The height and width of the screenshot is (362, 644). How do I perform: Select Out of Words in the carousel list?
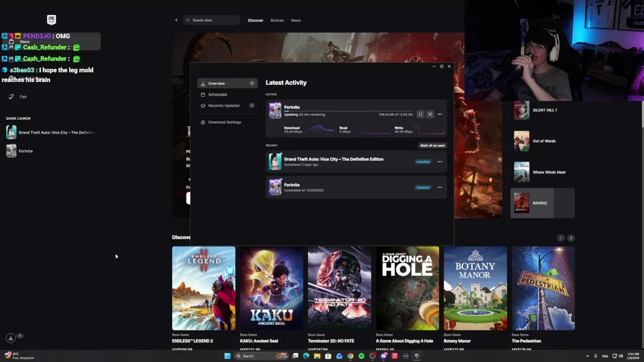tap(542, 141)
